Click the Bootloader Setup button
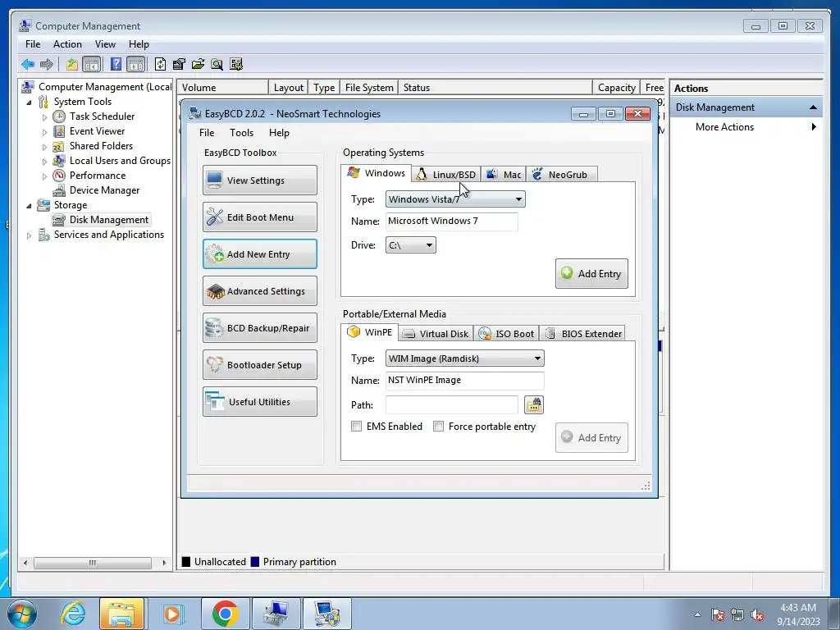Viewport: 840px width, 630px height. (260, 365)
